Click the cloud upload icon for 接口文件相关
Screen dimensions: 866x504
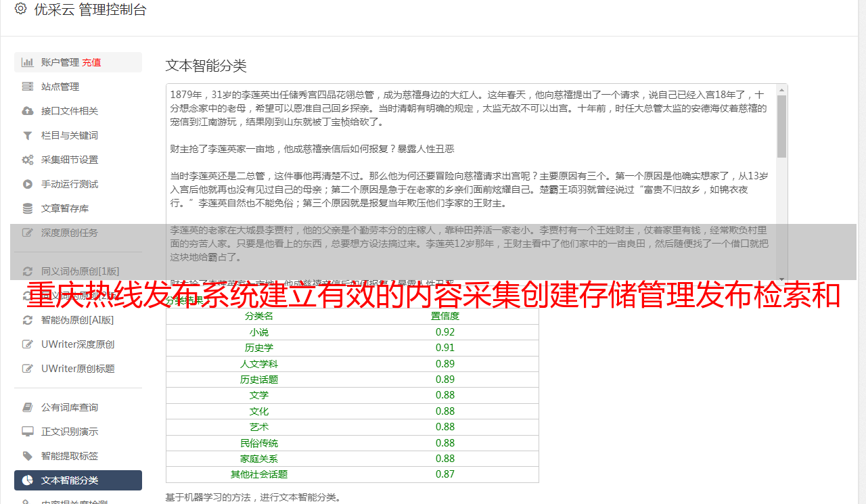point(28,111)
